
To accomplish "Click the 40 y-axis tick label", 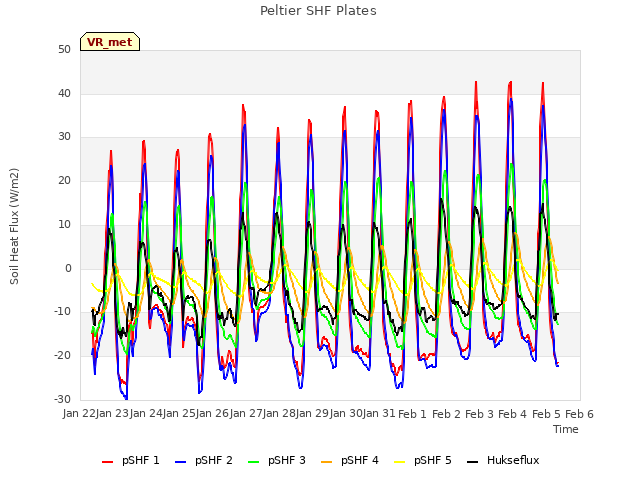I will pos(64,93).
